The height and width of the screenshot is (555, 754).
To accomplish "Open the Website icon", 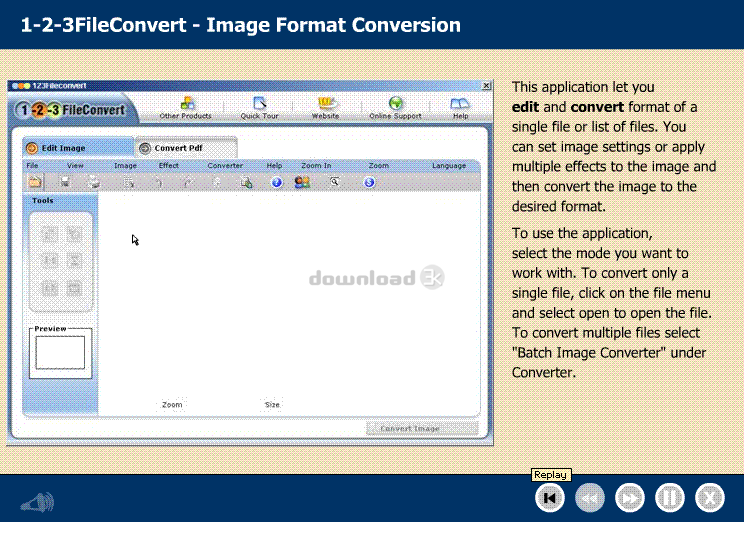I will (326, 103).
